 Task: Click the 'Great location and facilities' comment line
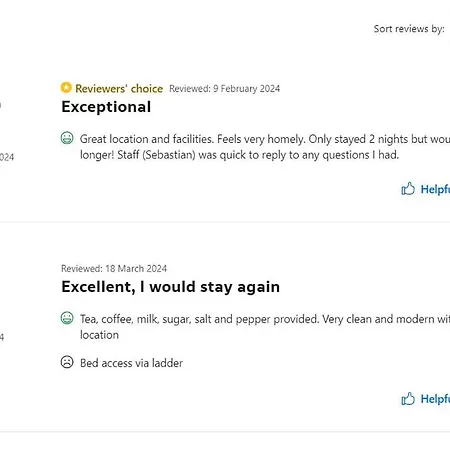pyautogui.click(x=265, y=139)
